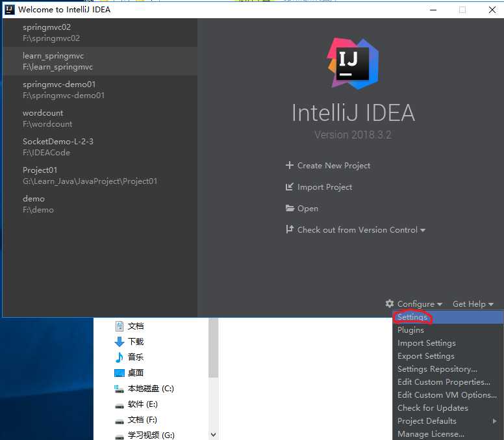Screen dimensions: 504x440
Task: Click Check out from Version Control link
Action: click(357, 229)
